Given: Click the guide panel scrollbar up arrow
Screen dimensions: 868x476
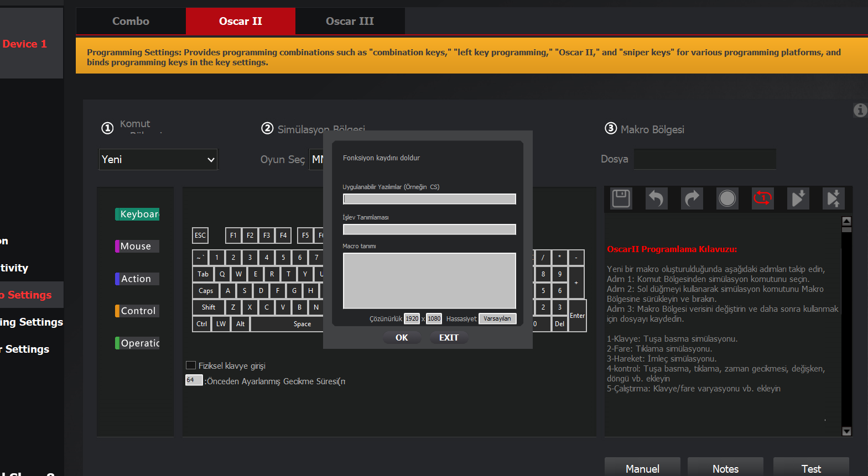Looking at the screenshot, I should point(846,221).
